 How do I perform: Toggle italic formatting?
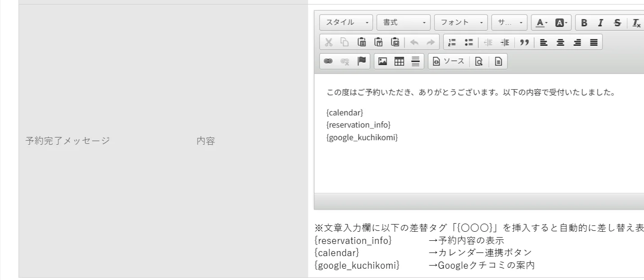pyautogui.click(x=600, y=23)
